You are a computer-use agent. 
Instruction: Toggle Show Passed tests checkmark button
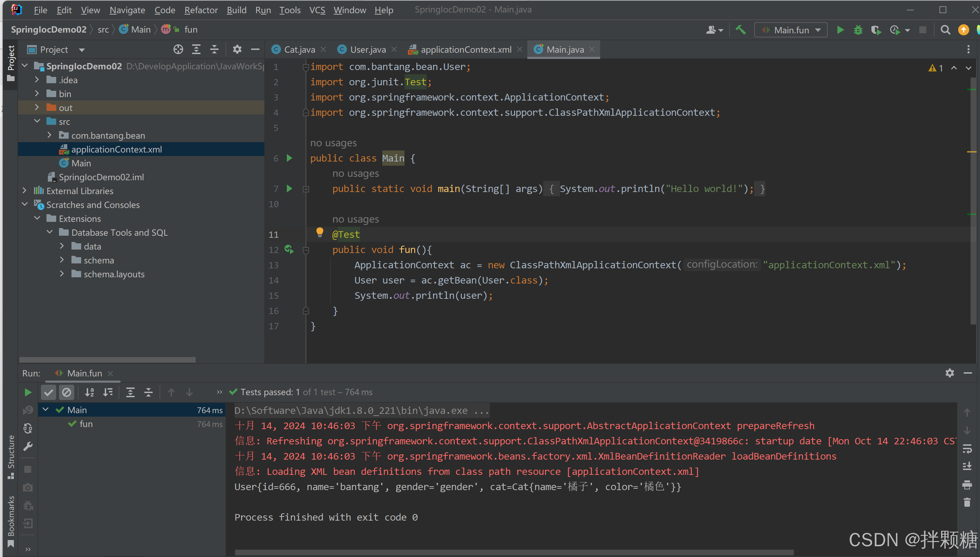(x=49, y=392)
